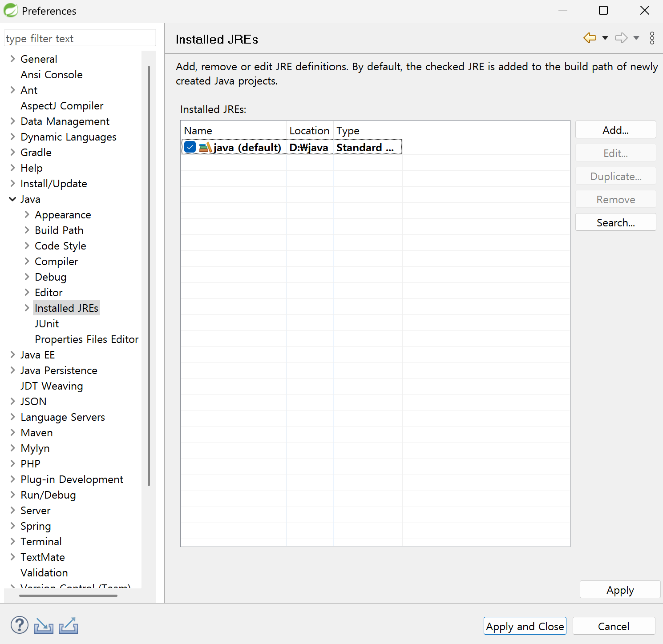The width and height of the screenshot is (663, 644).
Task: Click the Apply button
Action: click(x=620, y=590)
